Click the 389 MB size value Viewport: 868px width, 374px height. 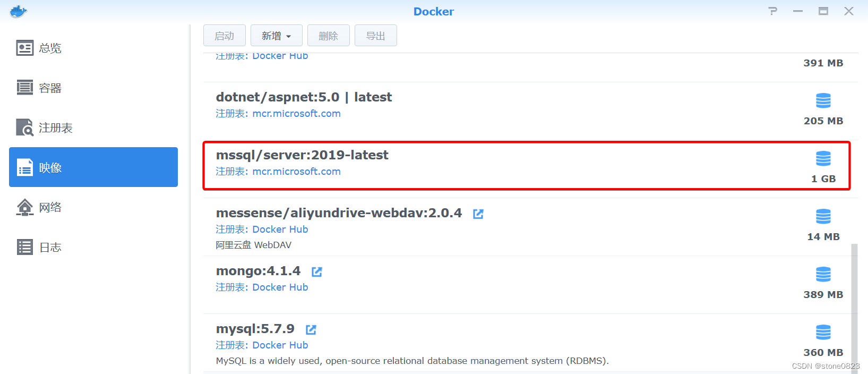pos(823,295)
